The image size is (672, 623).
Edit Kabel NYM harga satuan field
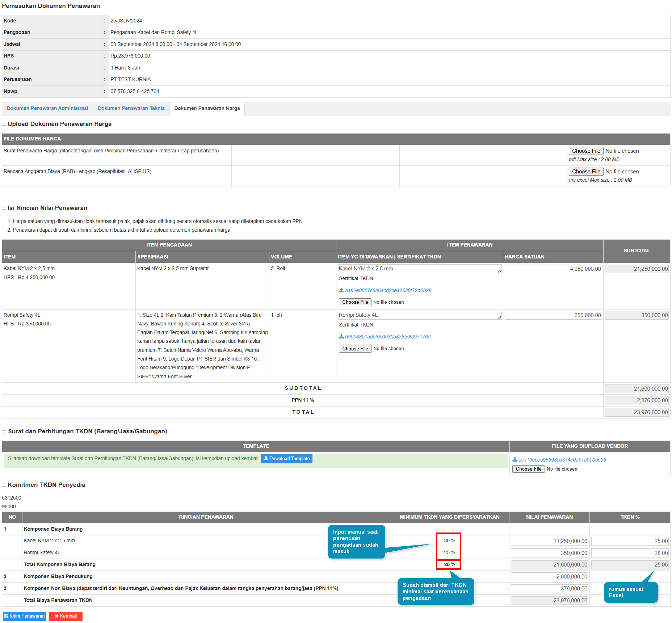(553, 269)
